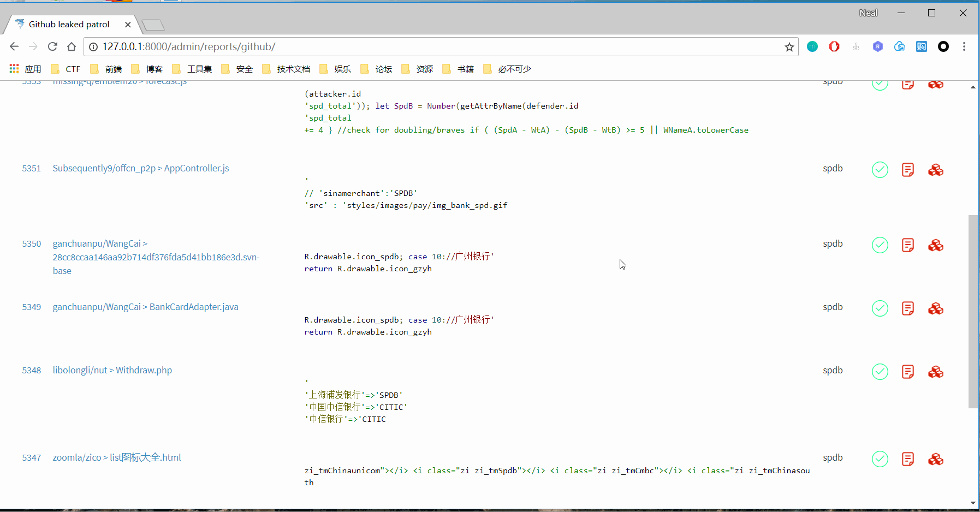
Task: Click green check icon for row 5347
Action: [x=880, y=459]
